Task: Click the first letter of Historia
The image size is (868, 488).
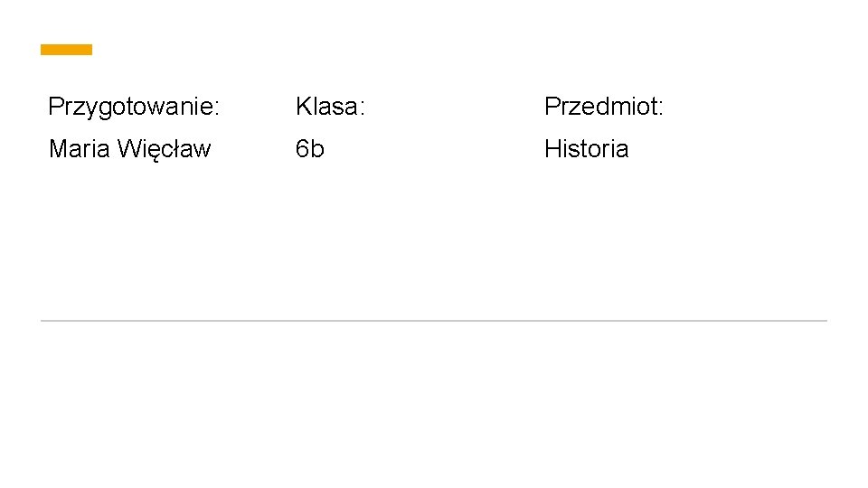Action: pyautogui.click(x=552, y=149)
